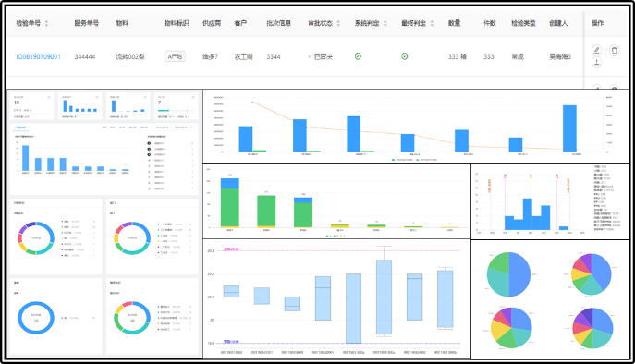Click the pink upper limit line label 上限 on the box plot
The image size is (635, 364).
point(231,249)
